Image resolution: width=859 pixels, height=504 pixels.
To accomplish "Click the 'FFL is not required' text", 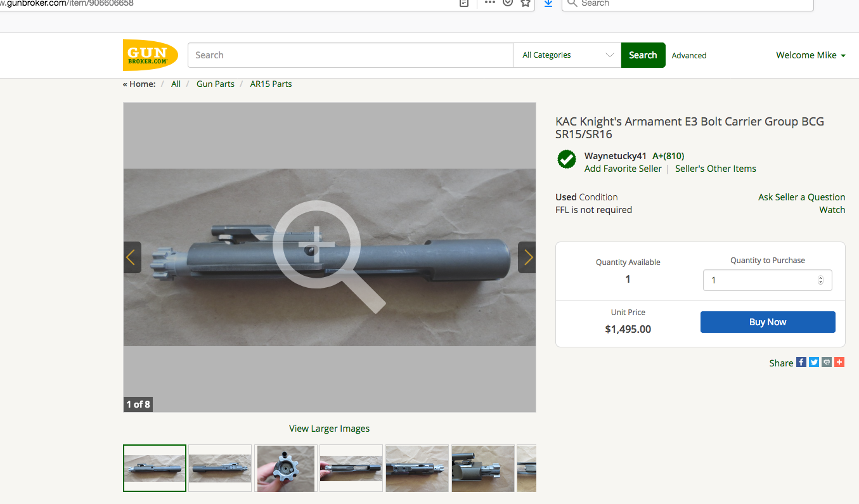I will (x=593, y=210).
